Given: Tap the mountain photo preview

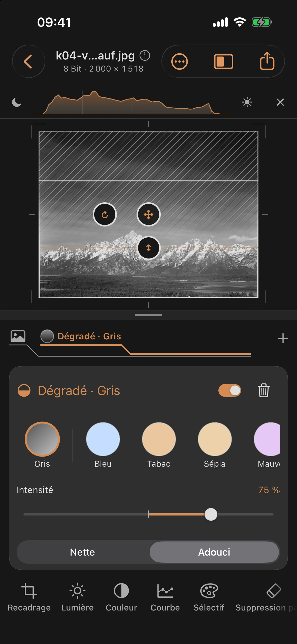Looking at the screenshot, I should click(x=149, y=214).
